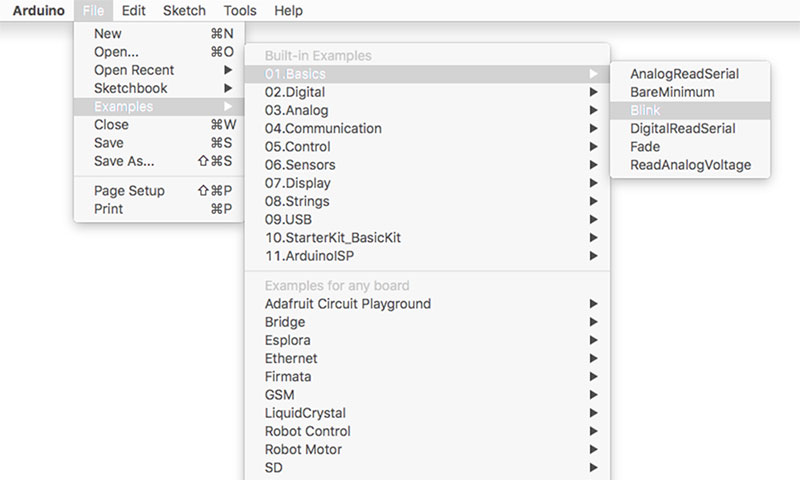
Task: Select the AnalogReadSerial example
Action: [684, 74]
